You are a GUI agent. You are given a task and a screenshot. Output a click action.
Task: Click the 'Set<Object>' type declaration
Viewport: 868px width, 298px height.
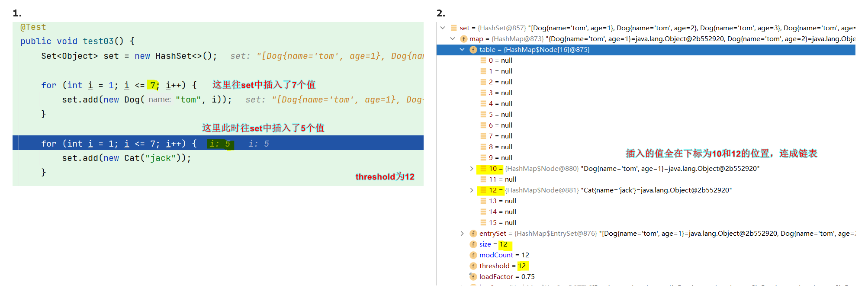(70, 56)
